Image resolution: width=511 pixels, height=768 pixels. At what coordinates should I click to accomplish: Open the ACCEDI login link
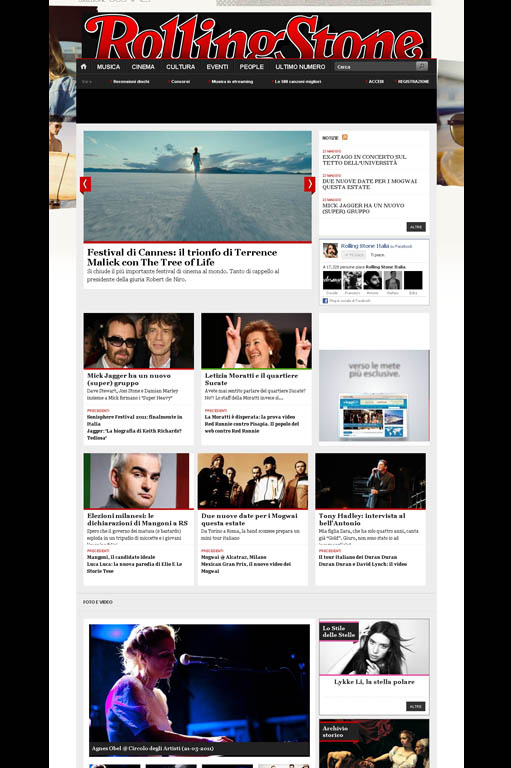(x=376, y=82)
